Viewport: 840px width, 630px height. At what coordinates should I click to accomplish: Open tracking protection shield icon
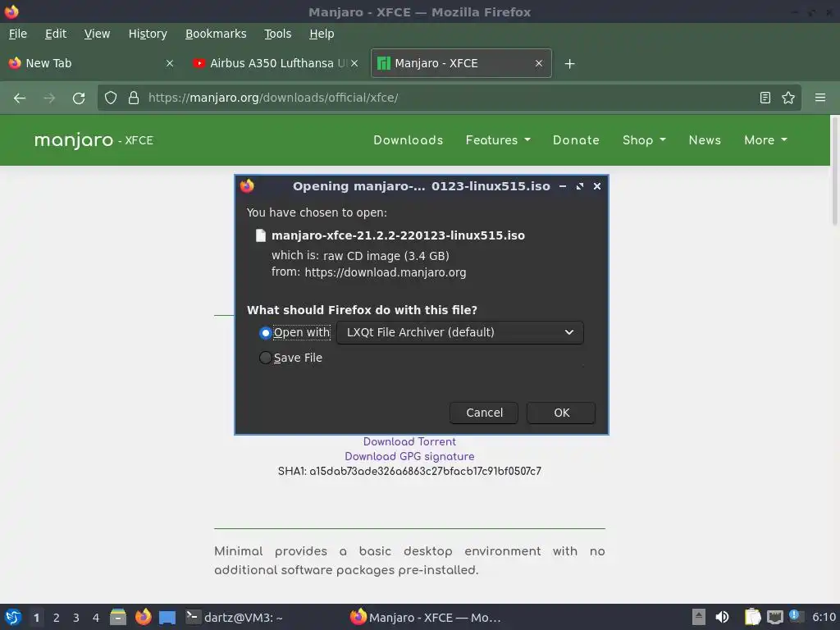coord(111,98)
